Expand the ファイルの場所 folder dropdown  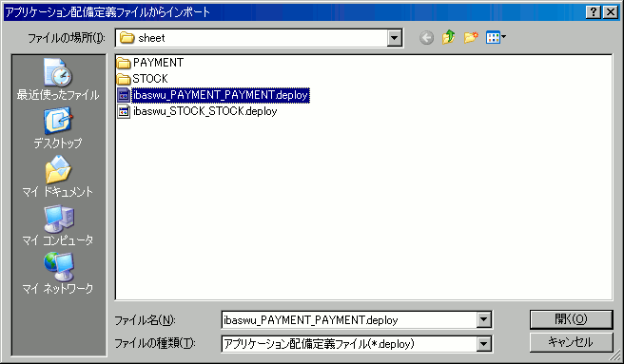click(394, 38)
